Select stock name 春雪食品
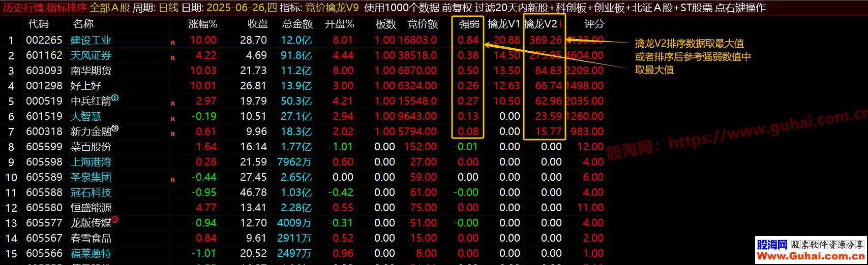868x265 pixels. pos(91,238)
